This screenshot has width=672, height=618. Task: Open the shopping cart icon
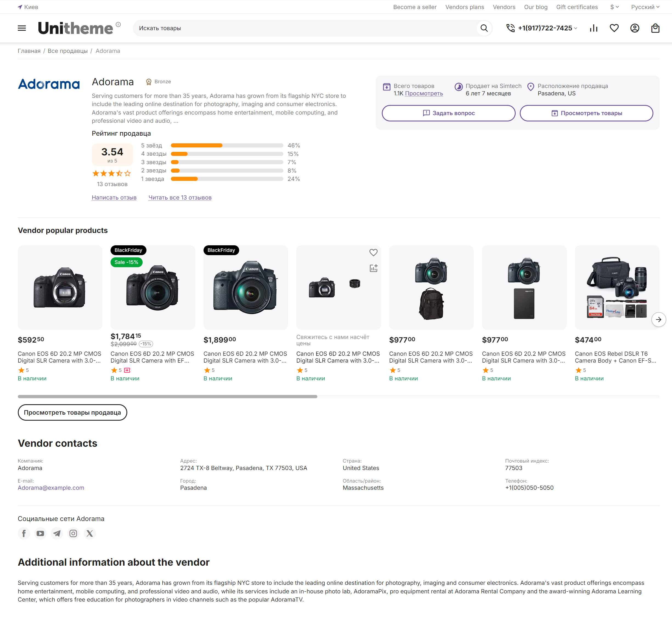tap(655, 28)
